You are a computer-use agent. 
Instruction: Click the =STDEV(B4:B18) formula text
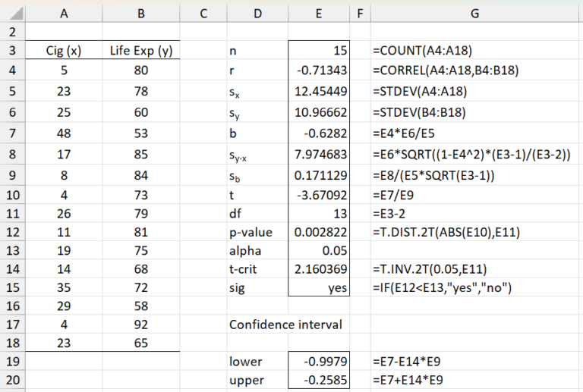419,112
